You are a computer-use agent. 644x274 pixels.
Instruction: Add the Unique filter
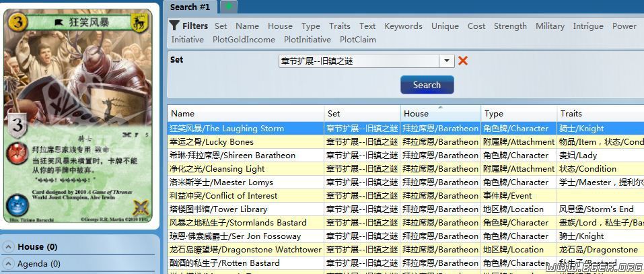(x=445, y=26)
